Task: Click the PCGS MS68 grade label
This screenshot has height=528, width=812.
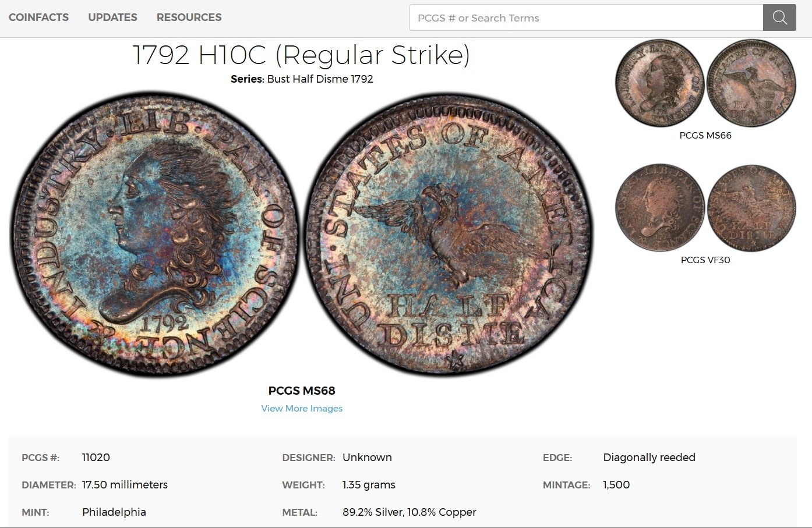Action: pos(302,391)
